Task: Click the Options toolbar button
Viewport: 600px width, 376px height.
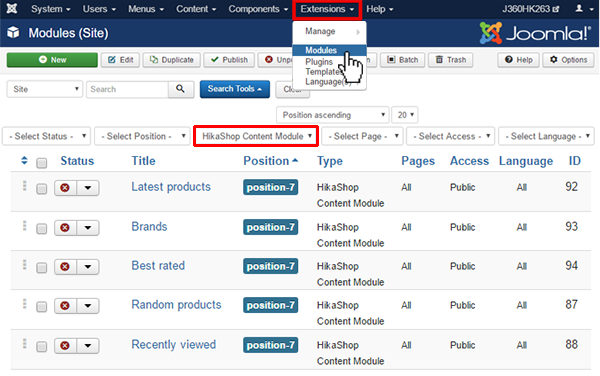Action: pos(568,60)
